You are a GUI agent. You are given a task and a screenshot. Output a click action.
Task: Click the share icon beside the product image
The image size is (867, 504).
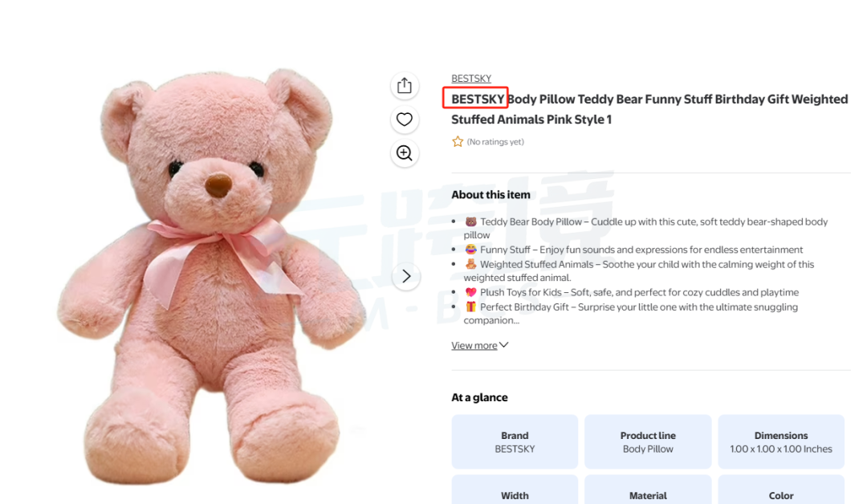[404, 86]
